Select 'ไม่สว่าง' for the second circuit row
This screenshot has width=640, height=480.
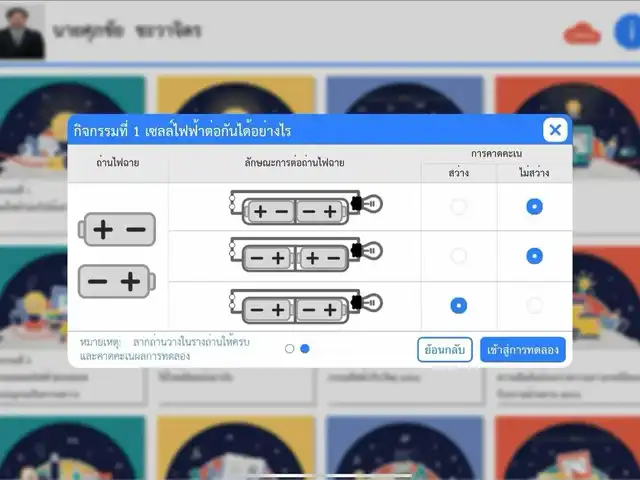[535, 256]
